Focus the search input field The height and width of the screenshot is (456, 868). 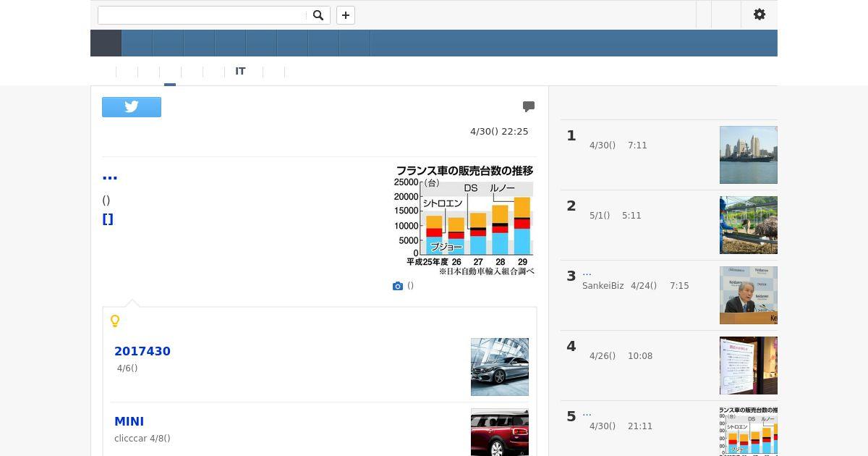[203, 15]
